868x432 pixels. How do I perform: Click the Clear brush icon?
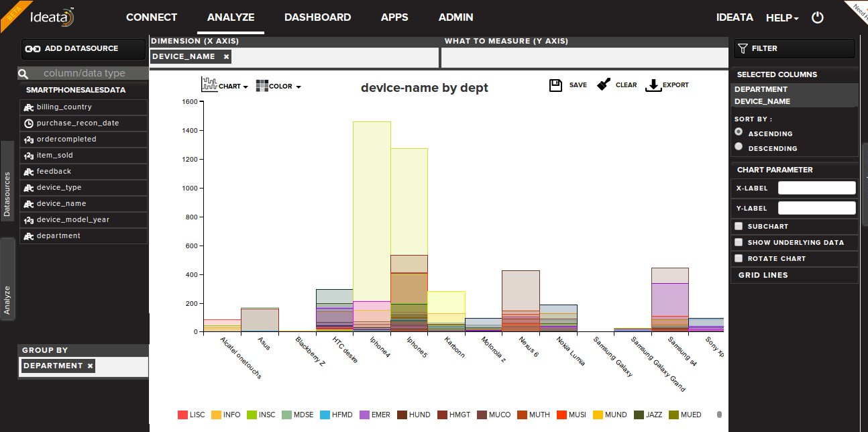604,84
